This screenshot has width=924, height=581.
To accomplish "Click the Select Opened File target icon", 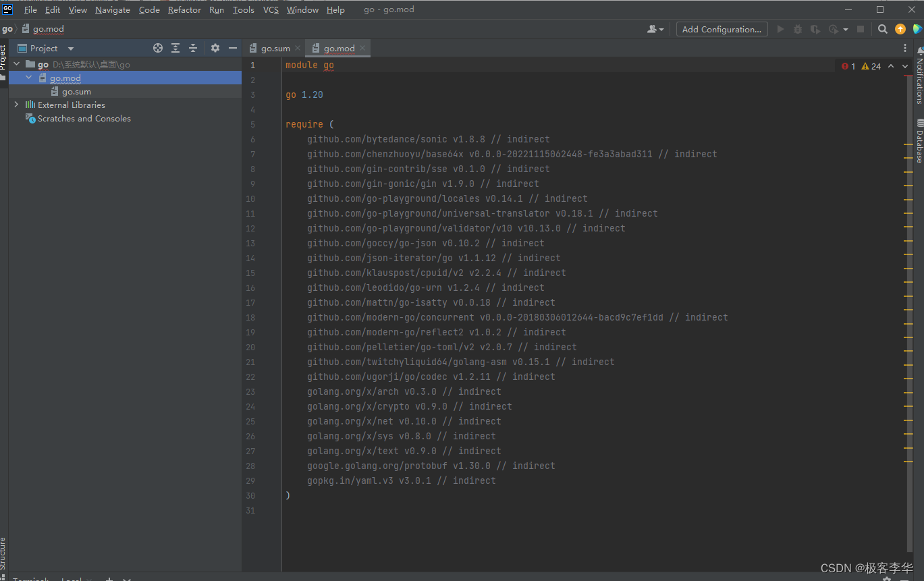I will (x=158, y=48).
